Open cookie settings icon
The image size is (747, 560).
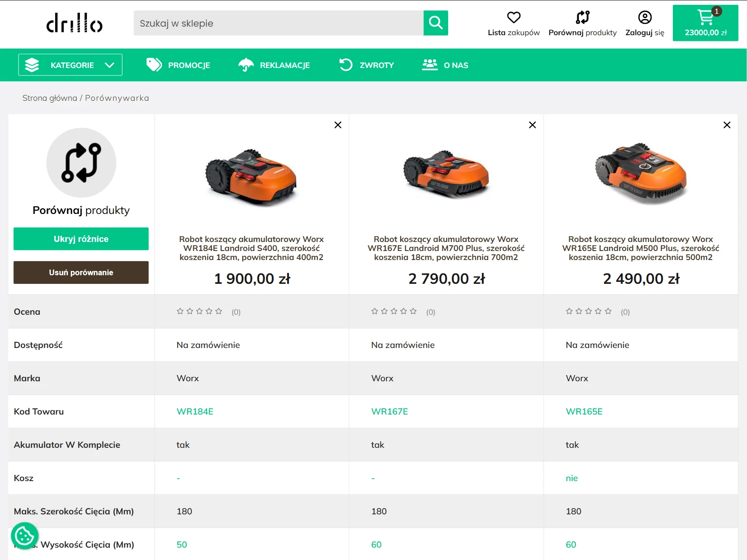coord(24,536)
